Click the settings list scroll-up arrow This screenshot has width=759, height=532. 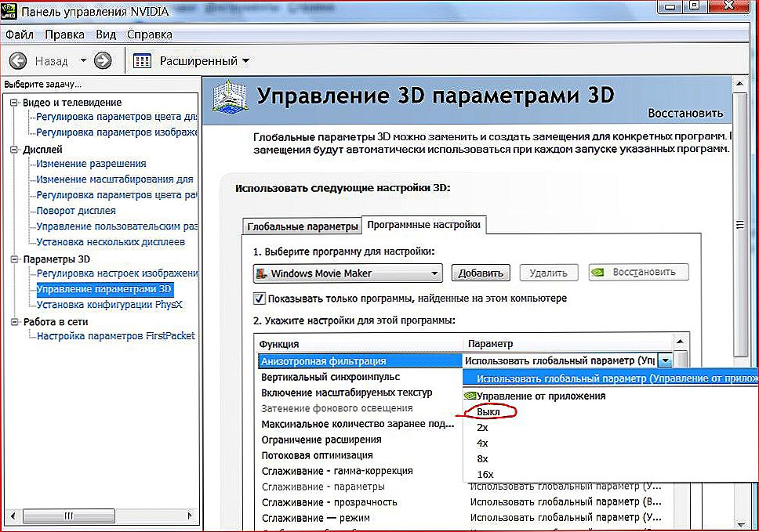point(680,342)
